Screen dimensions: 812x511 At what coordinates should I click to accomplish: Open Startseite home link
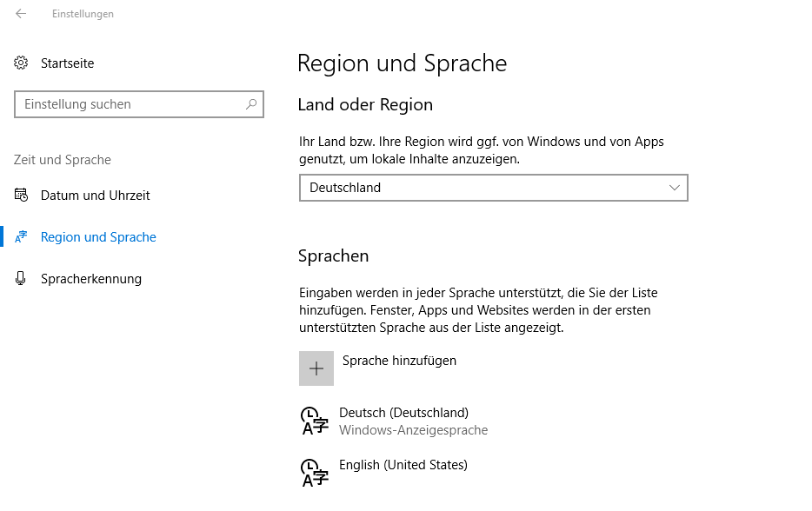pos(67,63)
